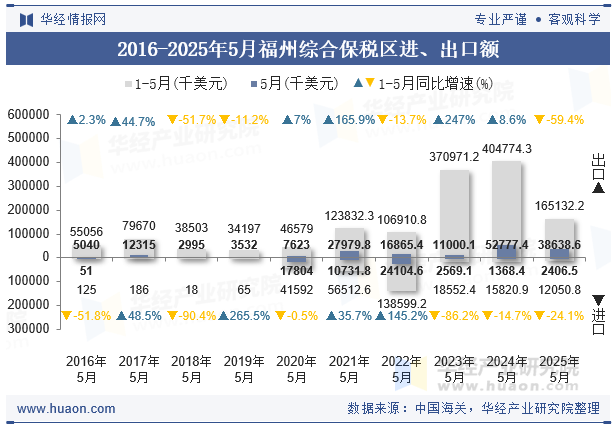Click the down triangle beside -24.1%
This screenshot has height=427, width=615.
[540, 315]
